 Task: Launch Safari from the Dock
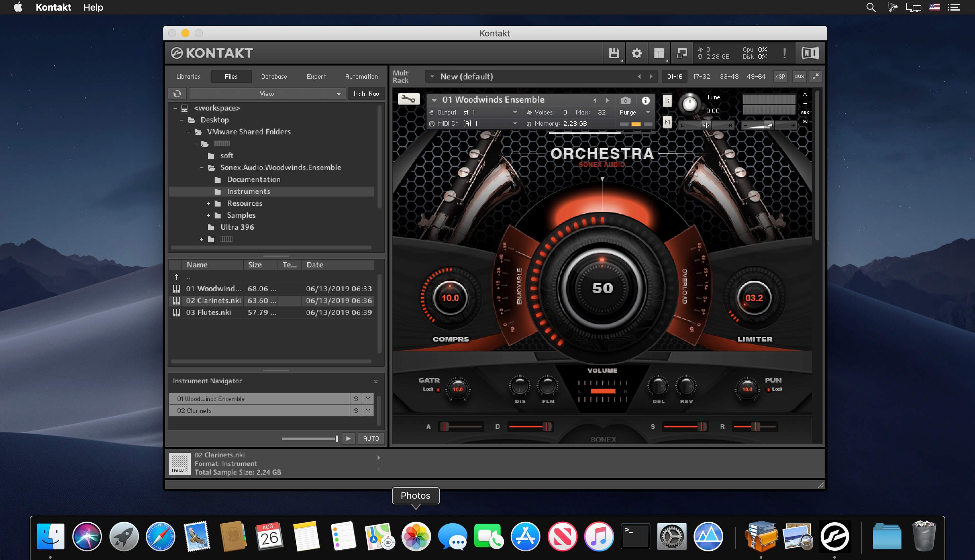(x=160, y=536)
